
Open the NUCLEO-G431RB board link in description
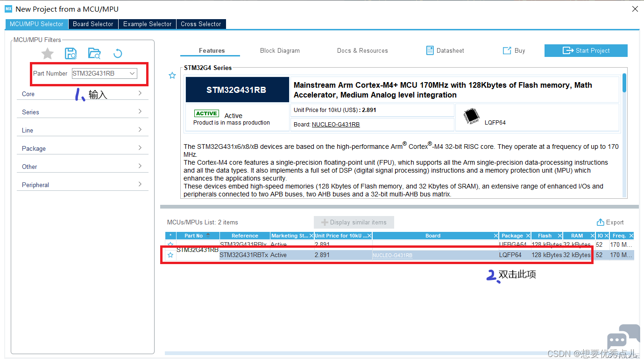(x=336, y=124)
